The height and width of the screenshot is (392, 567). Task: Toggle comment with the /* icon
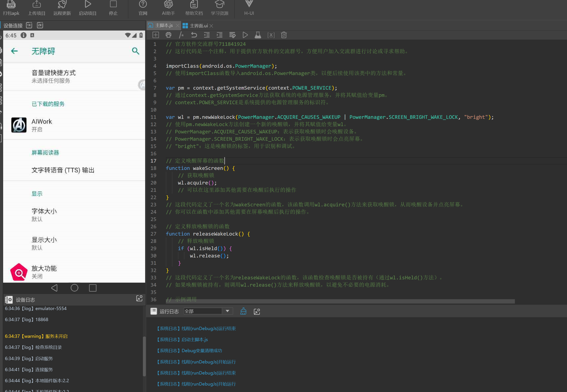(181, 35)
